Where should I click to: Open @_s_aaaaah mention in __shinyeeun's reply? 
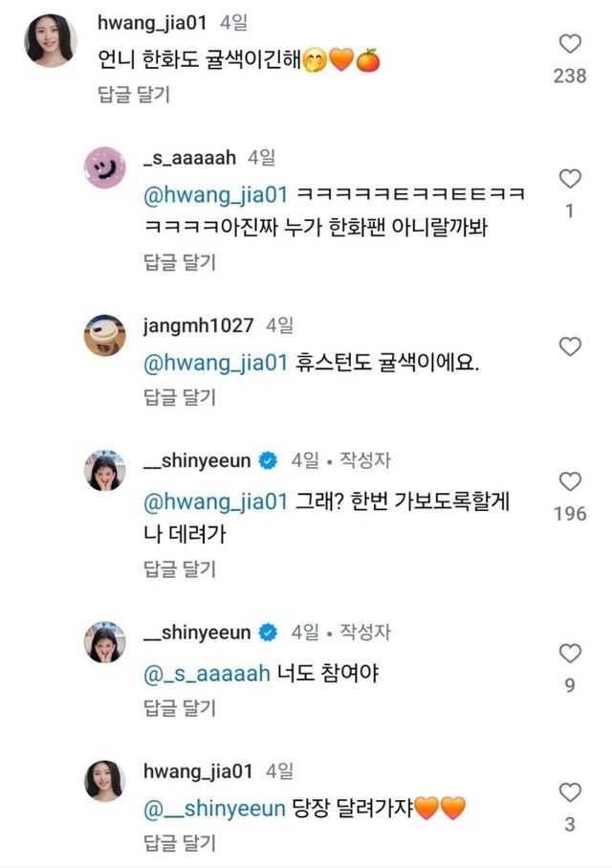pos(207,674)
